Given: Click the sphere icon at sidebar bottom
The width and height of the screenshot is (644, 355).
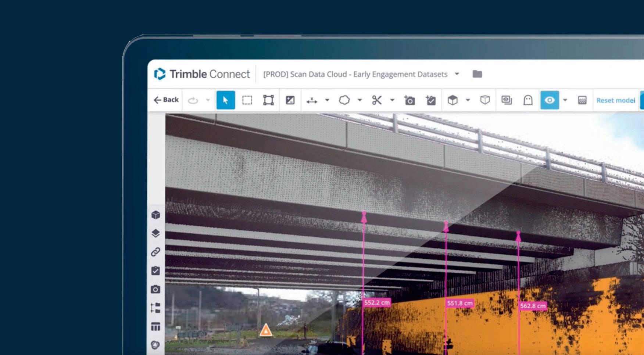Looking at the screenshot, I should (x=156, y=345).
